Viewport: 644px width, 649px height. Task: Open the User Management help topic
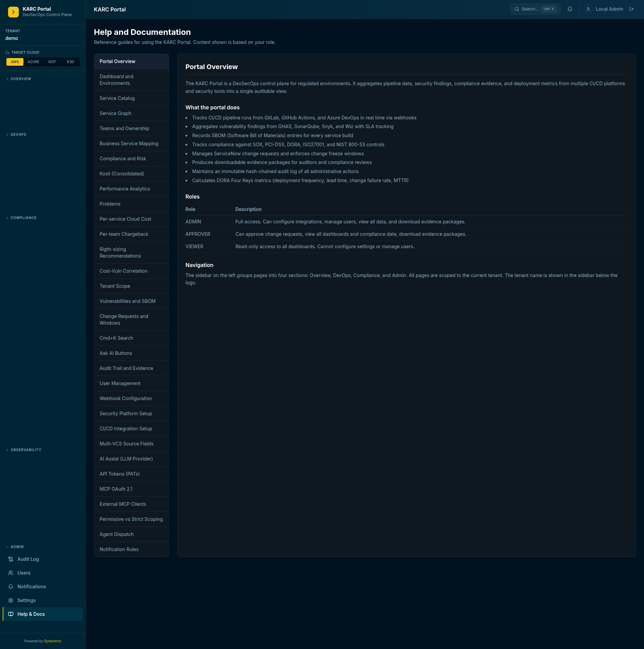click(131, 384)
